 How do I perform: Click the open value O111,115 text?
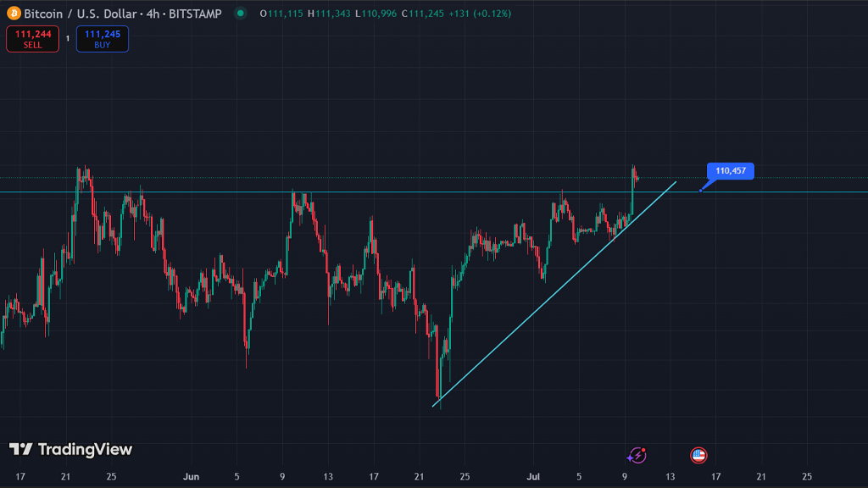(x=281, y=14)
